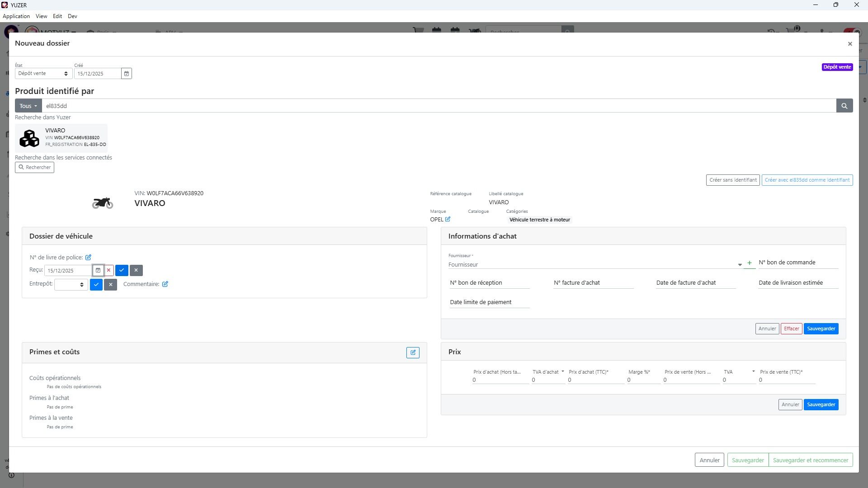The height and width of the screenshot is (488, 868).
Task: Open calendar picker for Reçu date
Action: (x=98, y=271)
